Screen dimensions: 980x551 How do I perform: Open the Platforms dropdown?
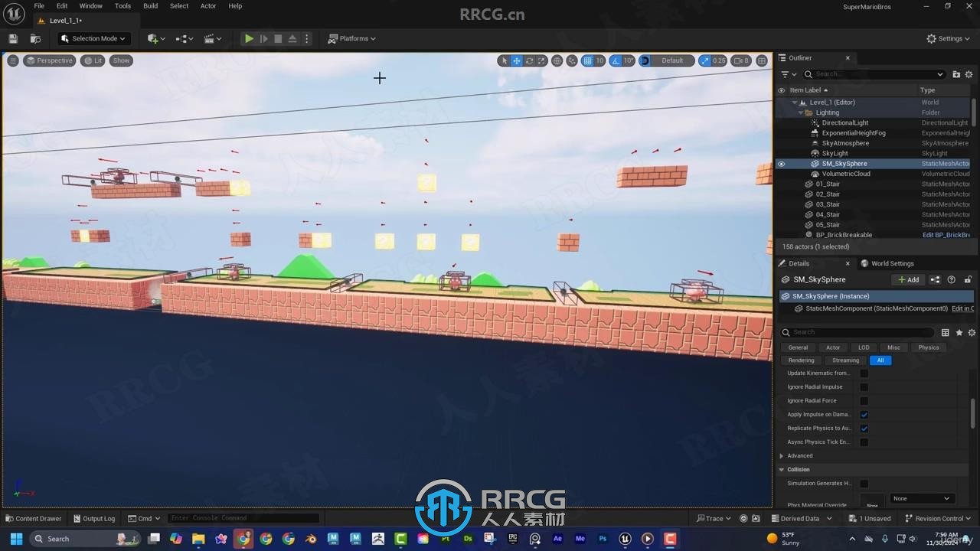(x=352, y=38)
